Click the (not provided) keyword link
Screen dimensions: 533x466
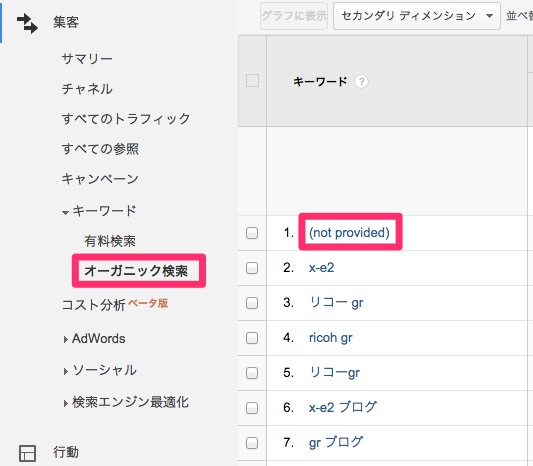coord(349,233)
